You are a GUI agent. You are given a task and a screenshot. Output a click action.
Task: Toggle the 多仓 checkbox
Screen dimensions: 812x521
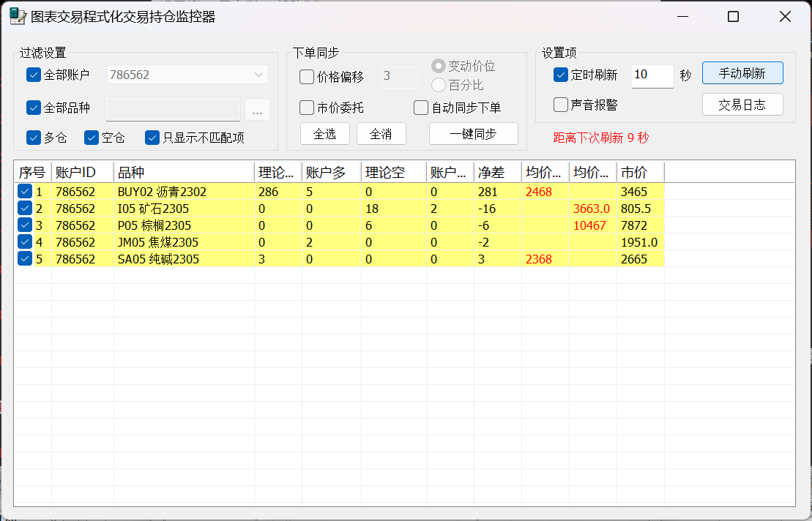pos(34,138)
